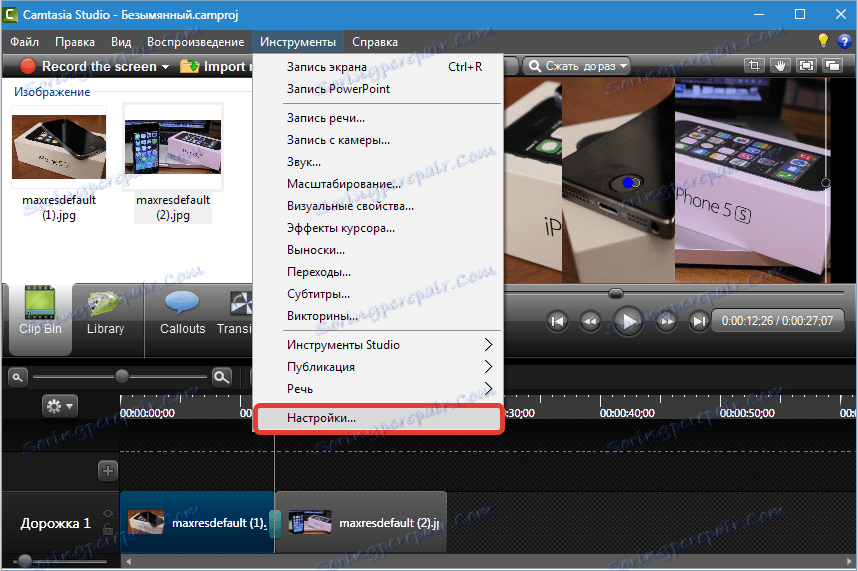Select maxresdefault (1) clip on timeline
Image resolution: width=858 pixels, height=571 pixels.
pyautogui.click(x=197, y=523)
